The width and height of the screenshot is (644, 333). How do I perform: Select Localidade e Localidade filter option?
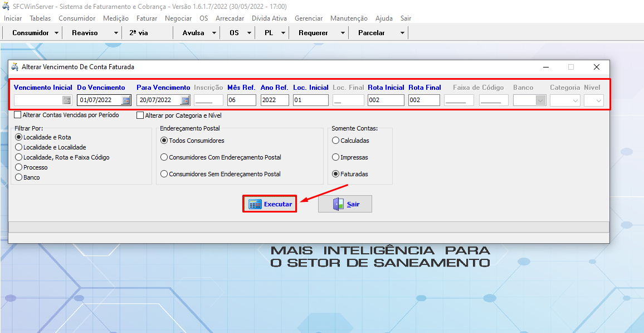coord(19,147)
